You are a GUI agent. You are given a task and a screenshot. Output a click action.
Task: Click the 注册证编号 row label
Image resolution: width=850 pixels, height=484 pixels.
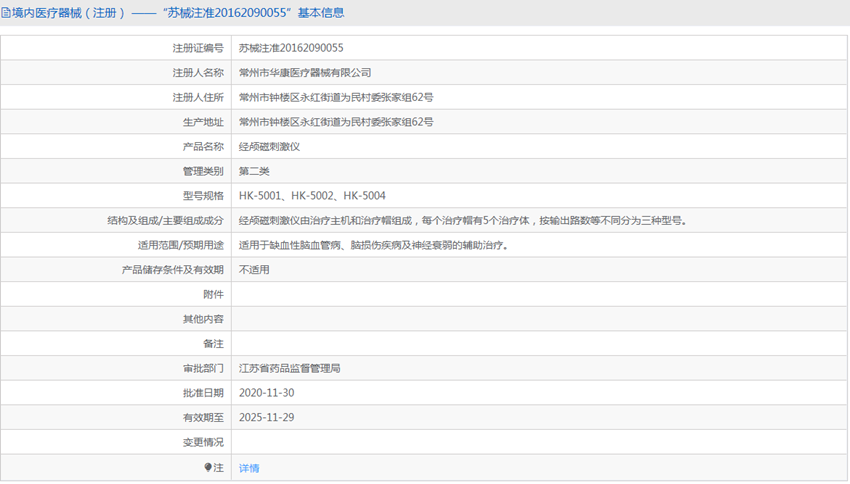[198, 48]
